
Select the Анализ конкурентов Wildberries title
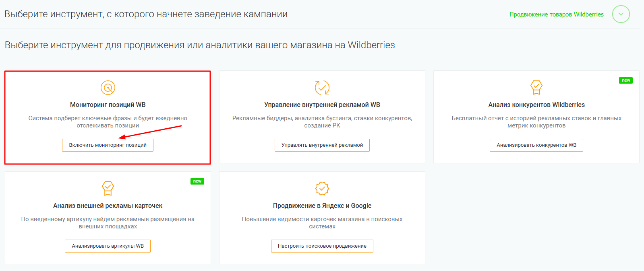[x=536, y=105]
